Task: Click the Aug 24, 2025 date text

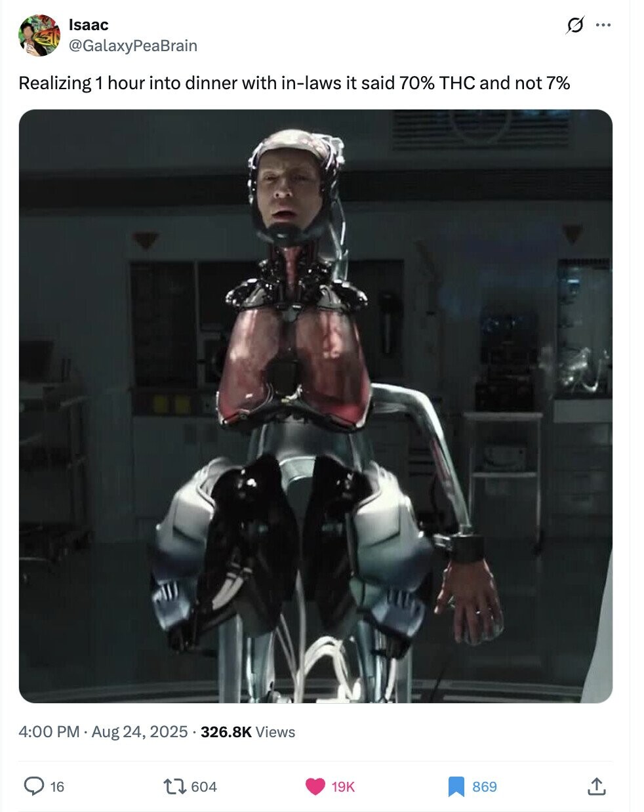Action: 140,732
